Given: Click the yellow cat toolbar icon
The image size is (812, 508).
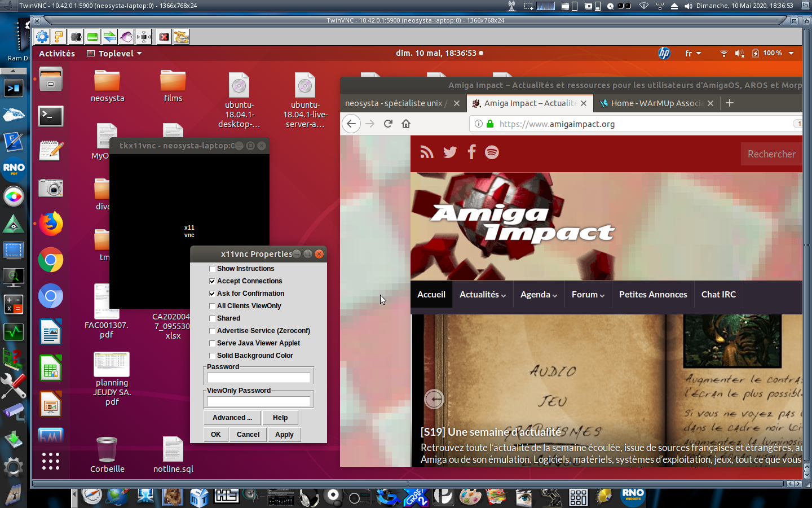Looking at the screenshot, I should [181, 37].
